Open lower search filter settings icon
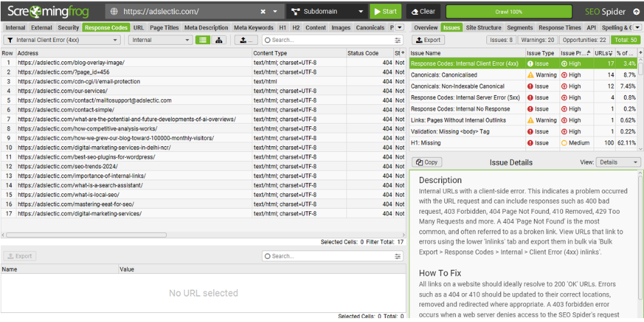Image resolution: width=644 pixels, height=322 pixels. pyautogui.click(x=397, y=256)
